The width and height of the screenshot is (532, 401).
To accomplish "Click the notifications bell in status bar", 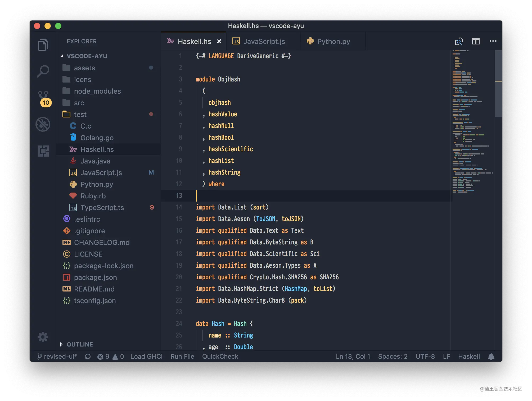I will coord(491,357).
